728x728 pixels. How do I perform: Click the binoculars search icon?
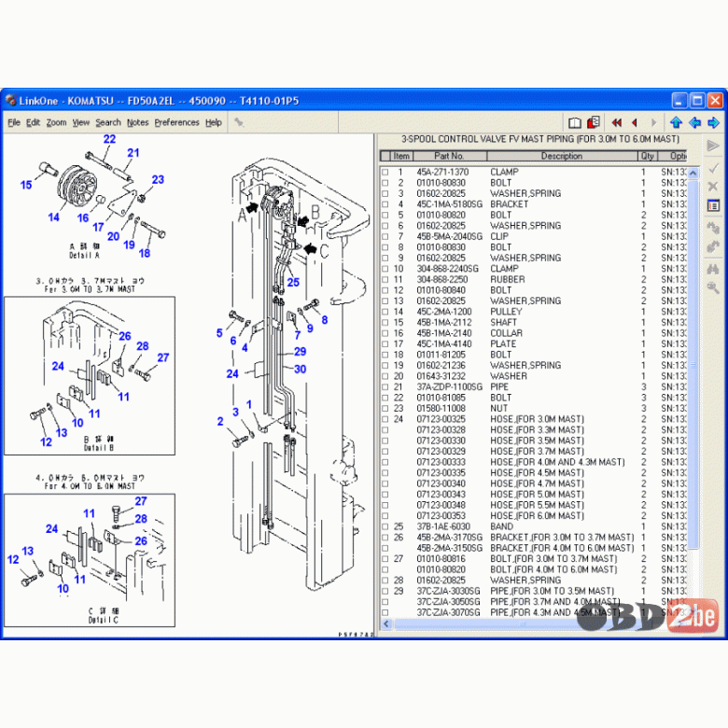[x=713, y=269]
